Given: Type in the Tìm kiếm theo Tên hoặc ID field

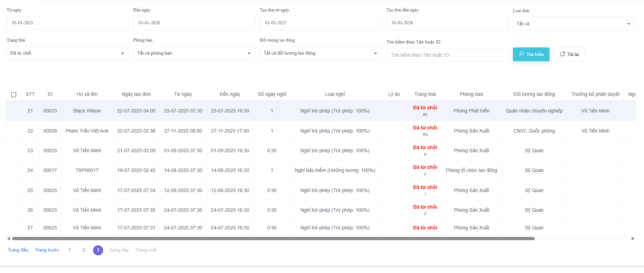Looking at the screenshot, I should coord(447,55).
